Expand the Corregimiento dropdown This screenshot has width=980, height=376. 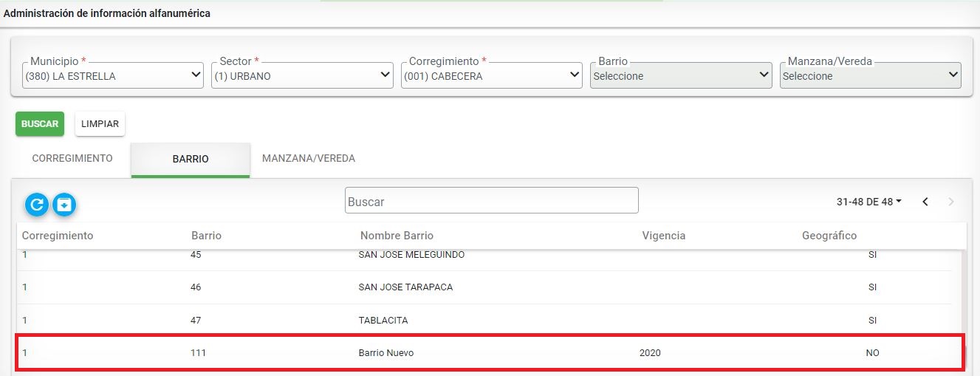tap(492, 75)
